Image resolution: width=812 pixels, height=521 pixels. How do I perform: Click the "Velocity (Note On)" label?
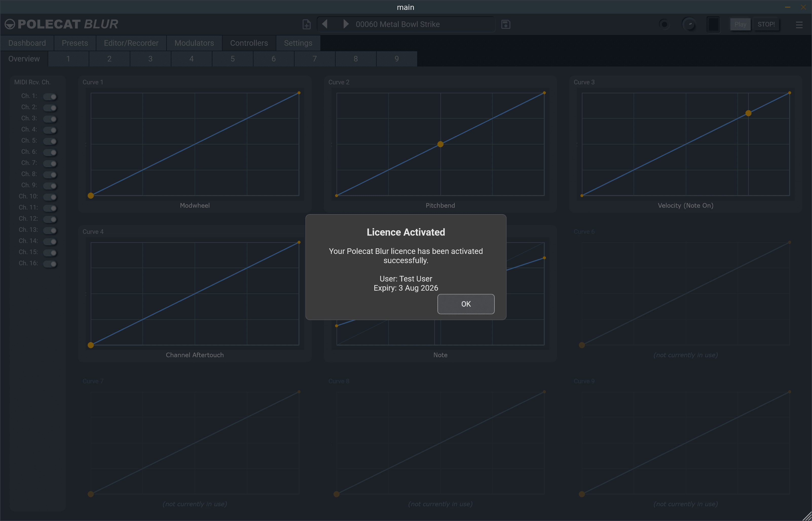click(x=686, y=205)
